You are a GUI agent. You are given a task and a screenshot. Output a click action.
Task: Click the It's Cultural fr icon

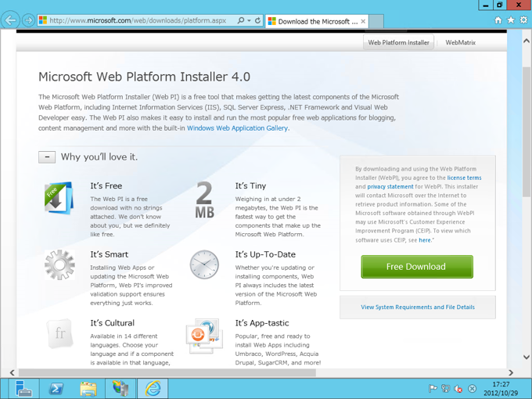[60, 333]
